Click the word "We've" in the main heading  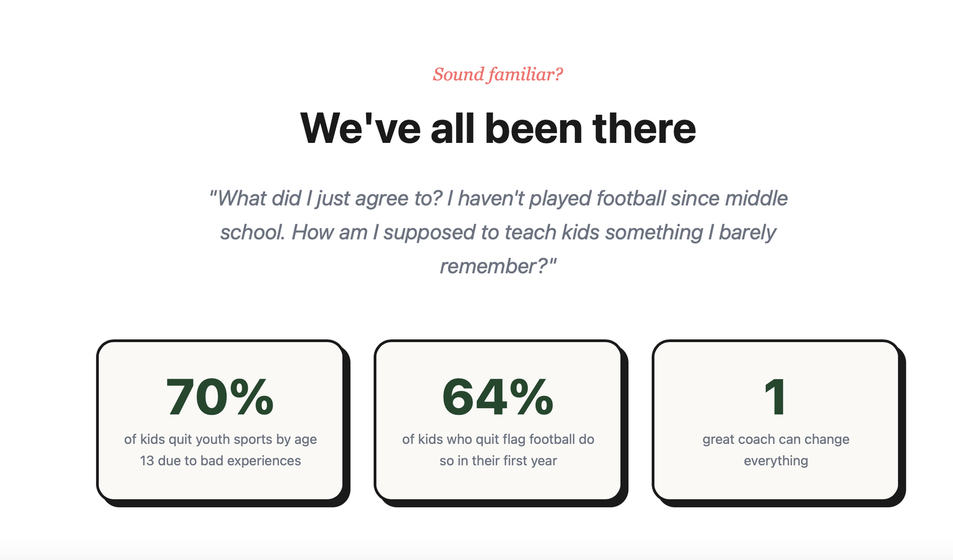click(x=360, y=129)
